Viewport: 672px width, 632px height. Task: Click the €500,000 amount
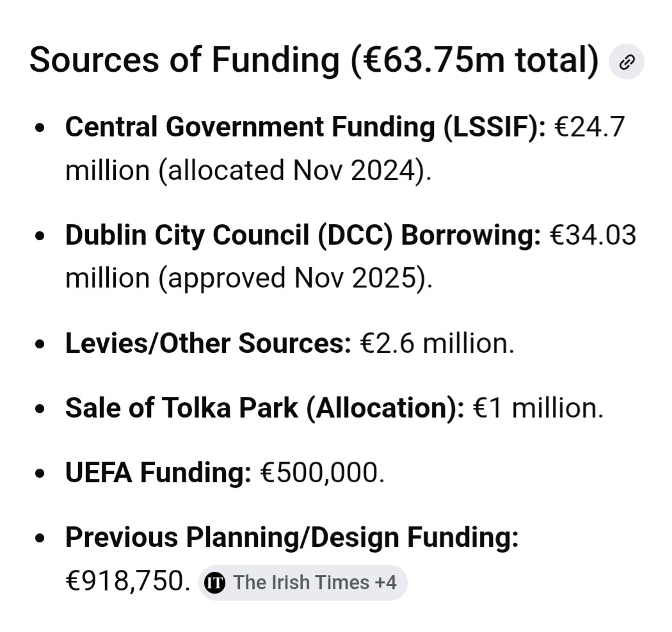click(323, 473)
